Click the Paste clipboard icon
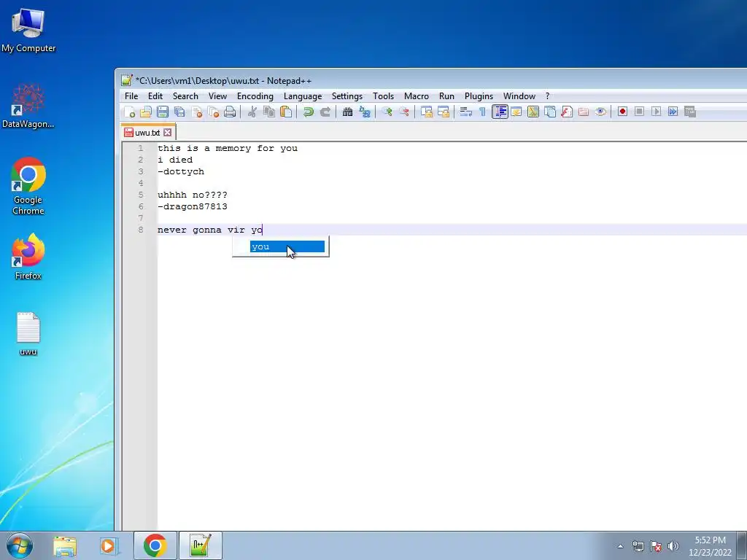The image size is (747, 560). click(286, 112)
